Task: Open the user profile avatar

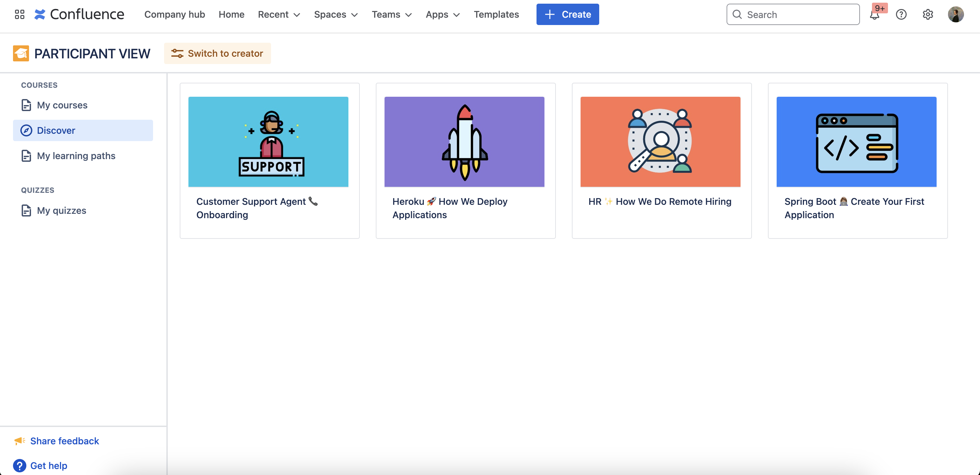Action: [955, 14]
